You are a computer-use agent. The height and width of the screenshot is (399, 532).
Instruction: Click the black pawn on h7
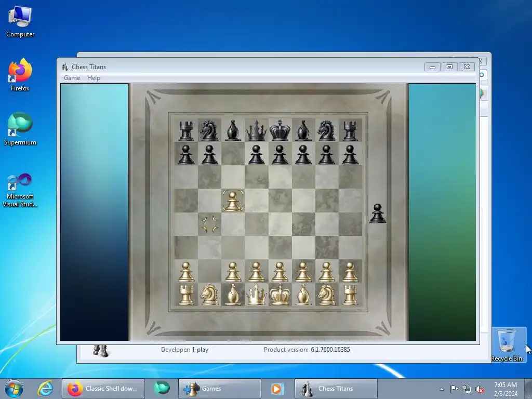click(350, 155)
